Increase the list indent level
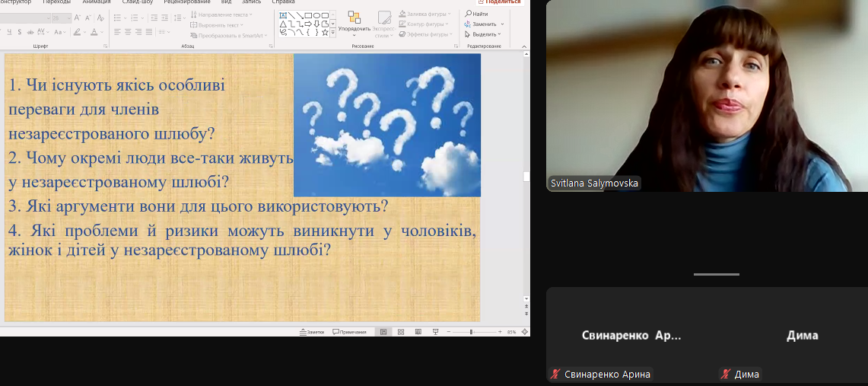This screenshot has height=386, width=868. pyautogui.click(x=164, y=18)
